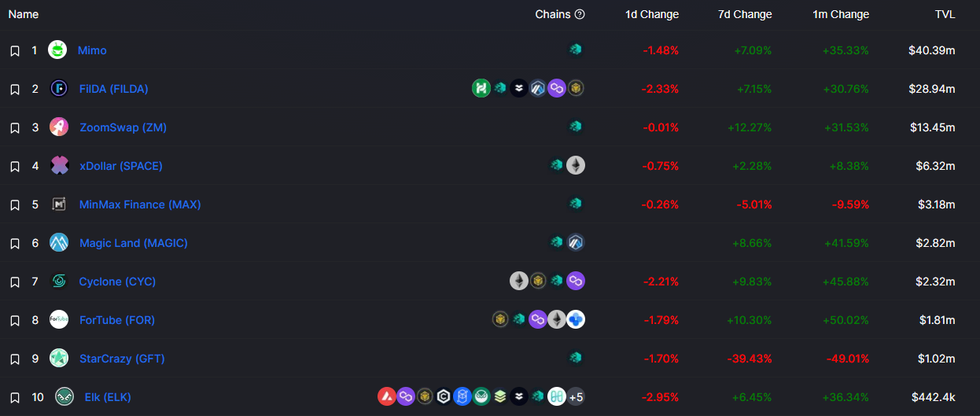Viewport: 980px width, 416px height.
Task: Open the Cyclone (CYC) protocol link
Action: point(117,282)
